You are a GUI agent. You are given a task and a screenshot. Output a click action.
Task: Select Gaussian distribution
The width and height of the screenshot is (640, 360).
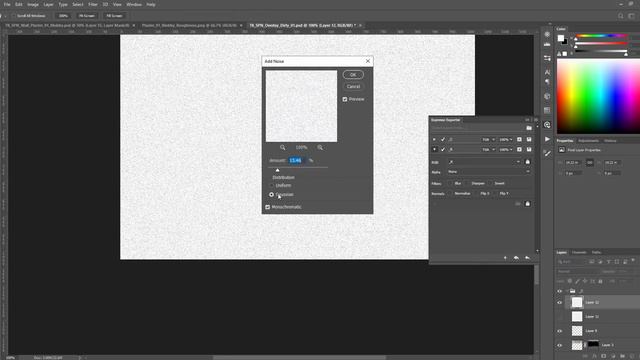coord(271,194)
